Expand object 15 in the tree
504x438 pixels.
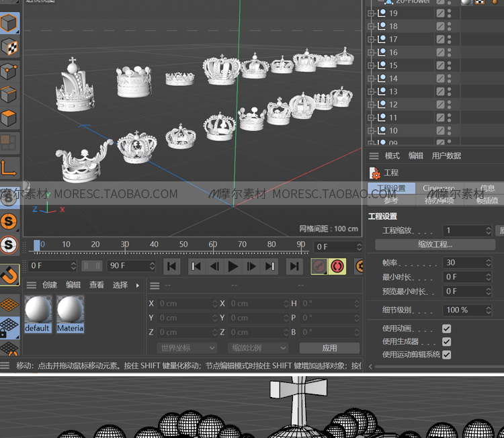coord(371,66)
